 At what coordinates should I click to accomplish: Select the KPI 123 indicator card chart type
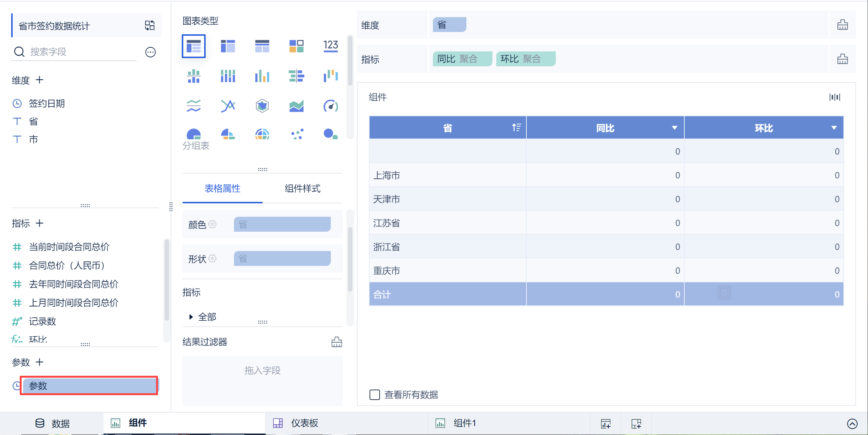click(x=330, y=46)
